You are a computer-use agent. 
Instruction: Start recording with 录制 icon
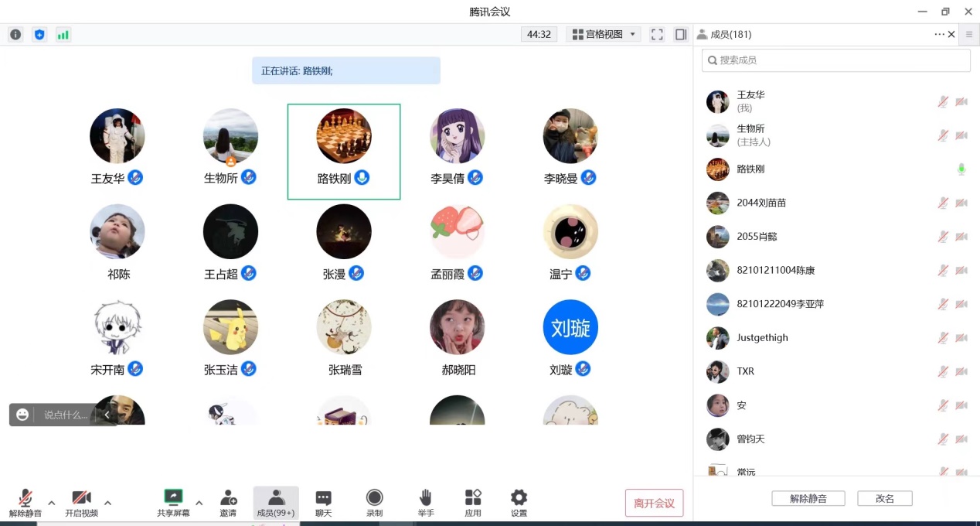pyautogui.click(x=374, y=502)
